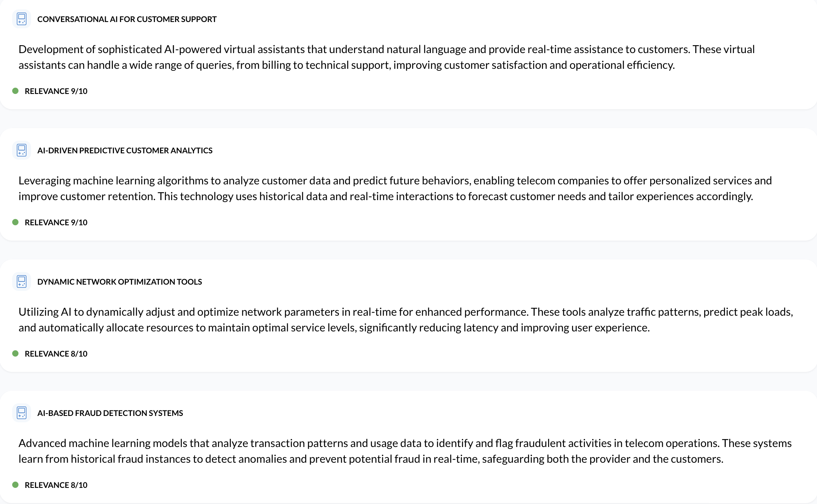The width and height of the screenshot is (817, 504).
Task: Click the green dot on Fraud Detection card
Action: [15, 485]
